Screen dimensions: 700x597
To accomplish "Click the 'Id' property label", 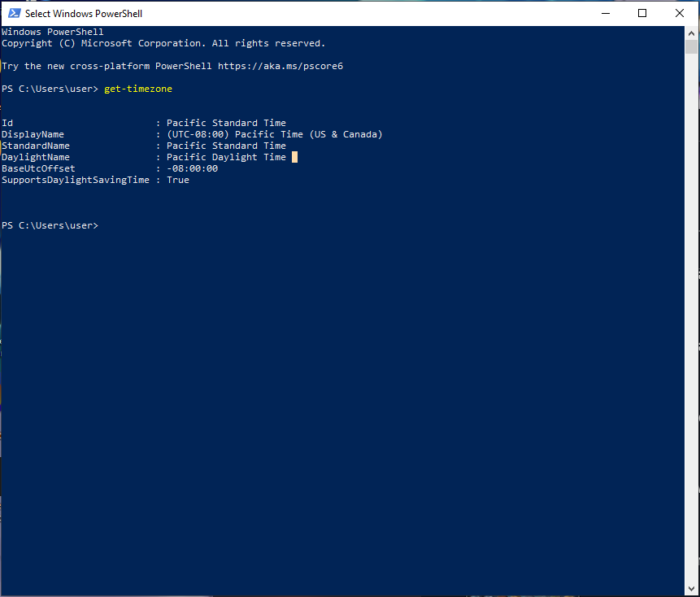I will [x=7, y=123].
